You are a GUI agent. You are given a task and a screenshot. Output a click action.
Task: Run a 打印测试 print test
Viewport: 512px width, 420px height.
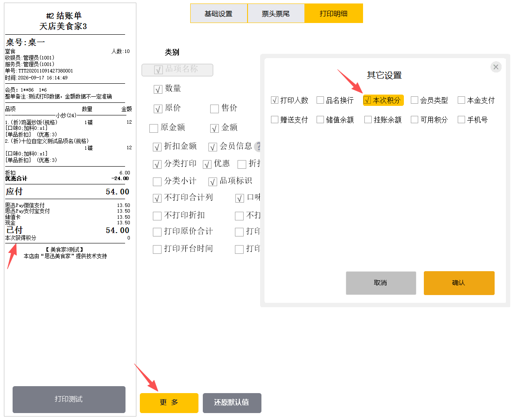point(69,400)
